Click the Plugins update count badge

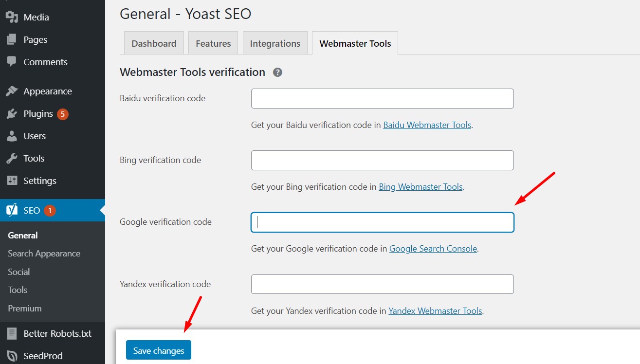click(x=62, y=114)
